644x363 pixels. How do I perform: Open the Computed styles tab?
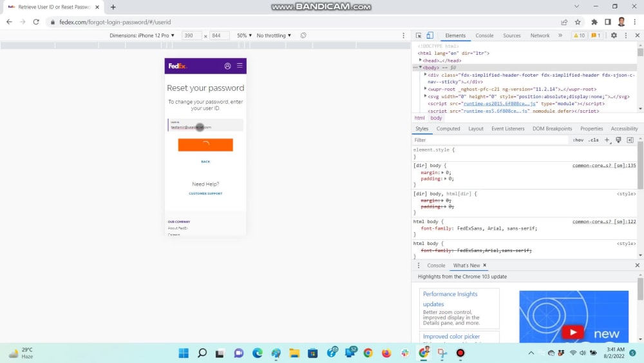coord(448,129)
